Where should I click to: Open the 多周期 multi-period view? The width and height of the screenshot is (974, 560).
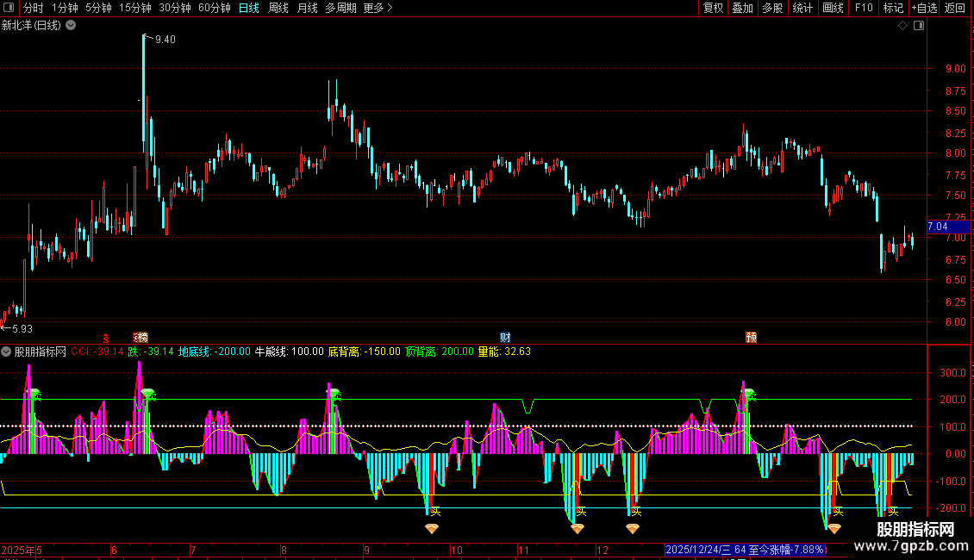(340, 8)
